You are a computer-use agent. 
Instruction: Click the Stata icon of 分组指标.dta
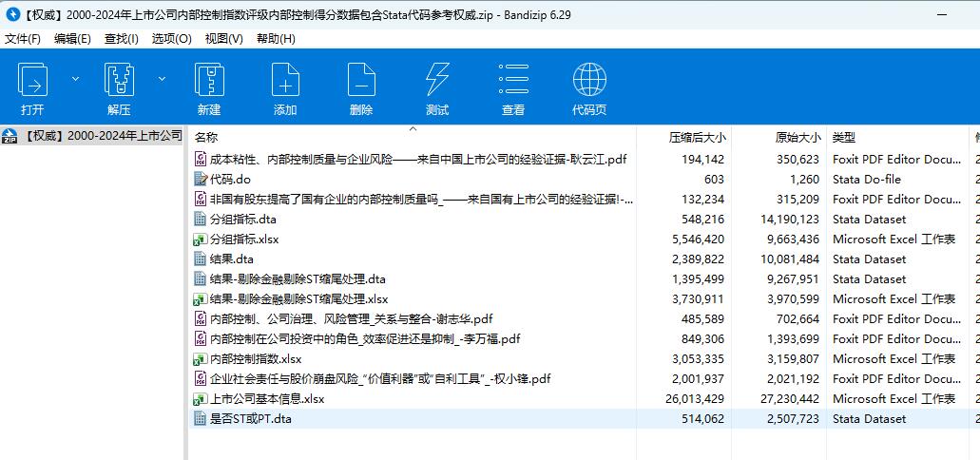point(201,220)
